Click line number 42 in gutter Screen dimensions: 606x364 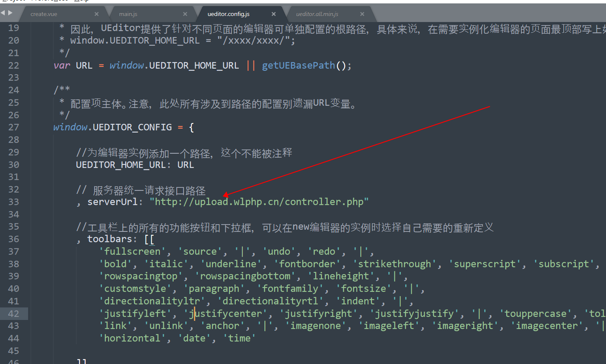14,313
